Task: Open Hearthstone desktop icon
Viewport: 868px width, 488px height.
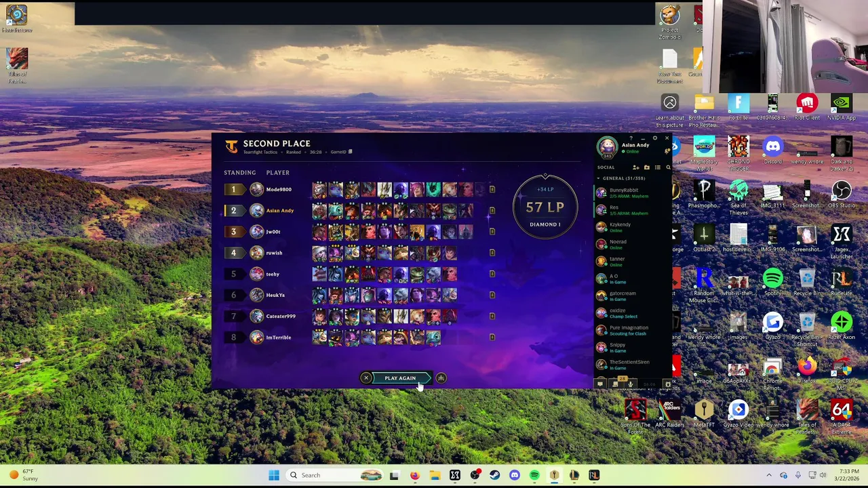Action: (17, 19)
